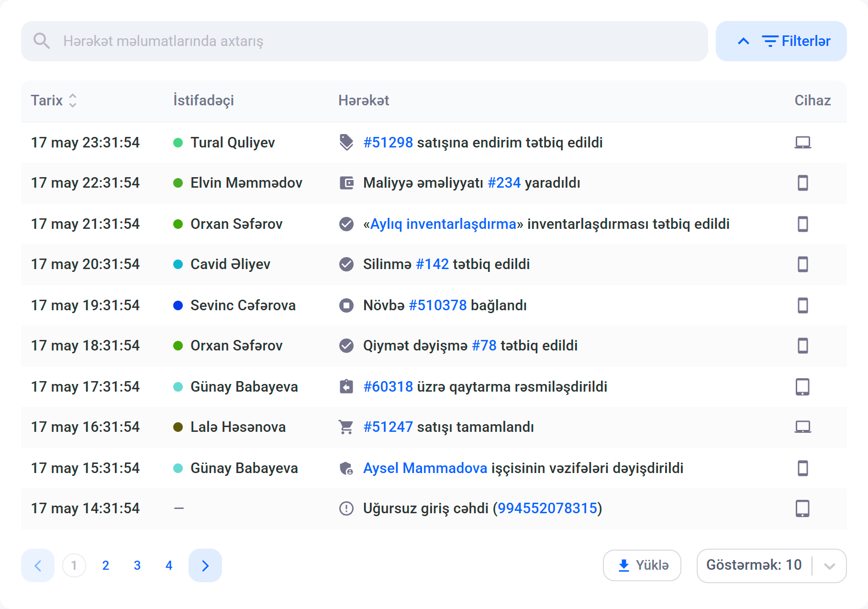Focus the activity log search field
868x609 pixels.
tap(364, 41)
